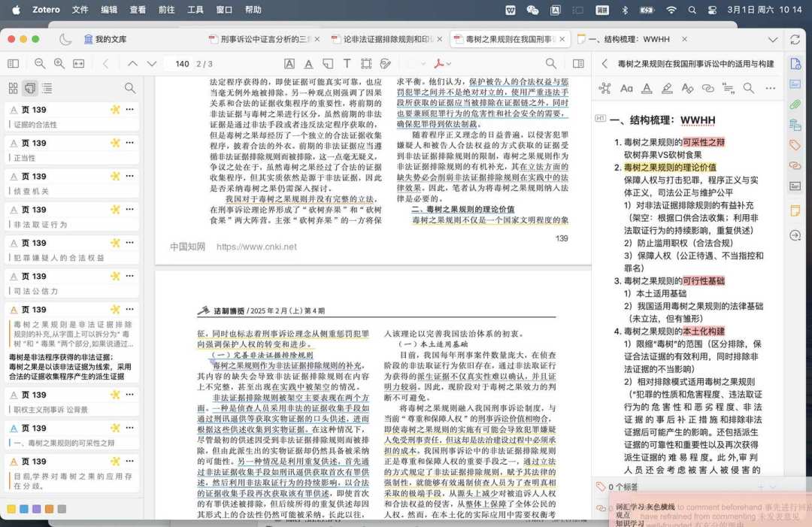This screenshot has height=527, width=812.
Task: Select the underline text annotation tool
Action: [309, 63]
